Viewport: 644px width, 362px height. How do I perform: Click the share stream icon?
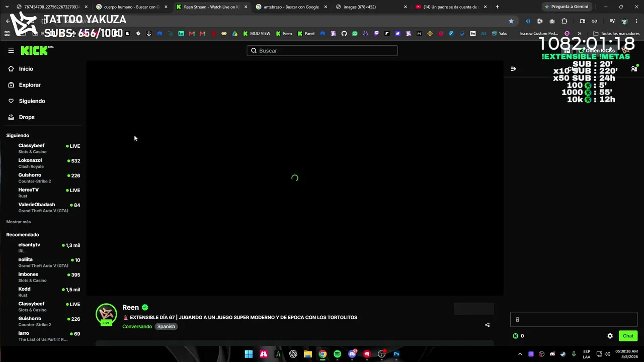[487, 325]
